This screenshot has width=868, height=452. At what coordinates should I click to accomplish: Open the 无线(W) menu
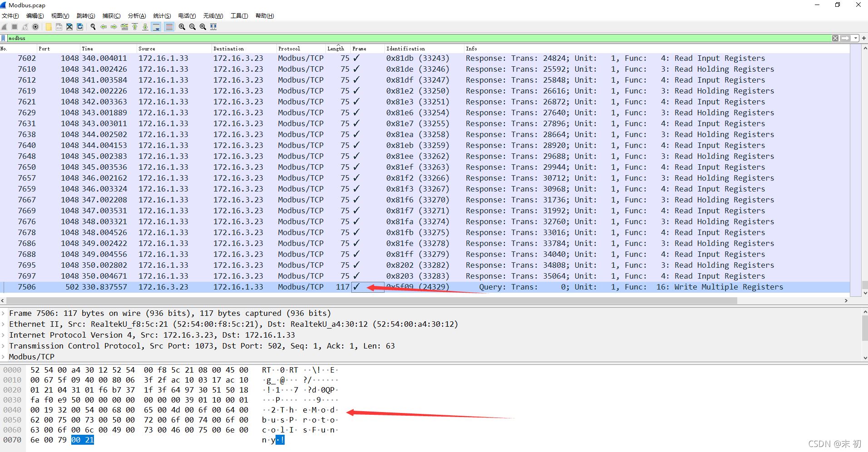tap(213, 16)
